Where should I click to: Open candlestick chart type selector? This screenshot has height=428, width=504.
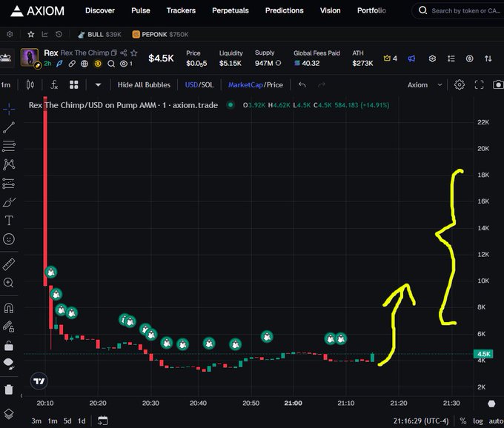click(30, 84)
